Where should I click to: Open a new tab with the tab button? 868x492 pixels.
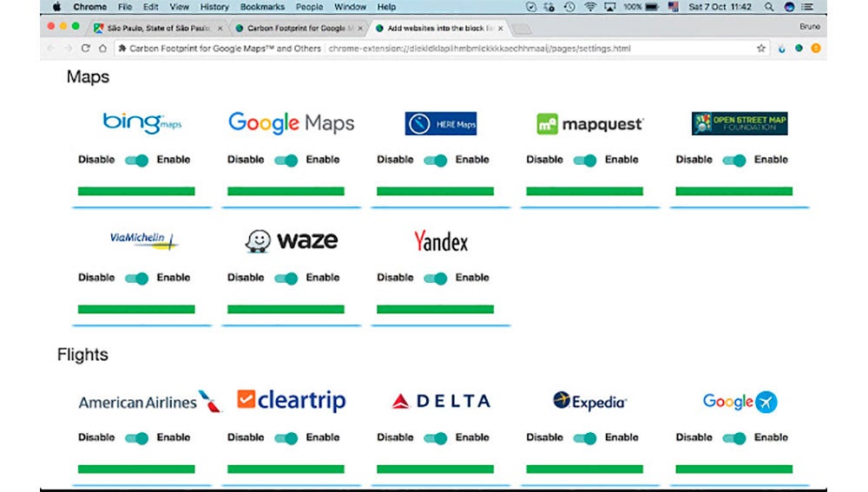coord(521,29)
